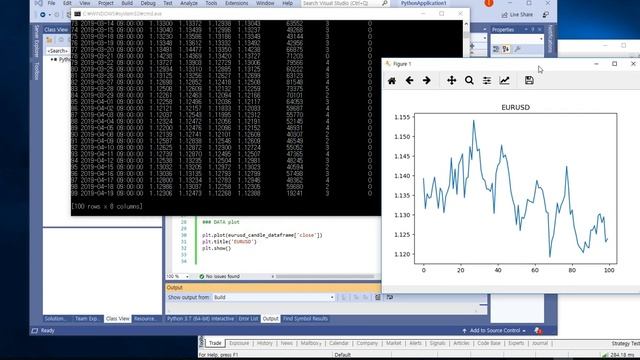Image resolution: width=640 pixels, height=360 pixels.
Task: Open the Debug menu
Action: coord(148,3)
